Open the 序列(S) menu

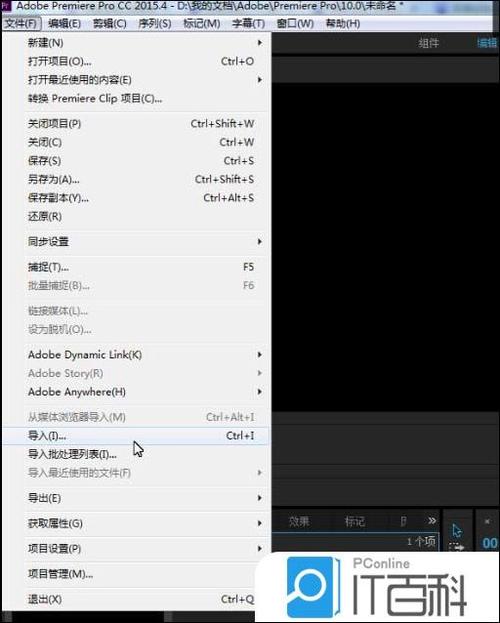pos(155,23)
